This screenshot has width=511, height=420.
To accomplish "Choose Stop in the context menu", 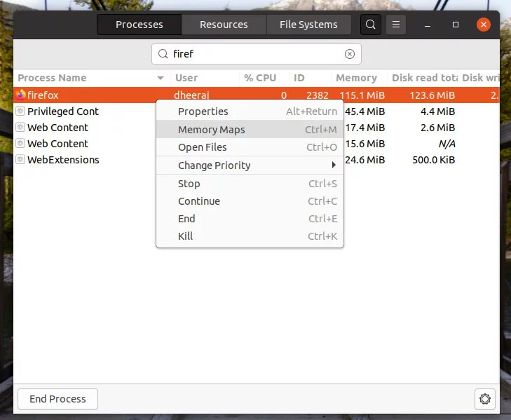I will (x=250, y=184).
